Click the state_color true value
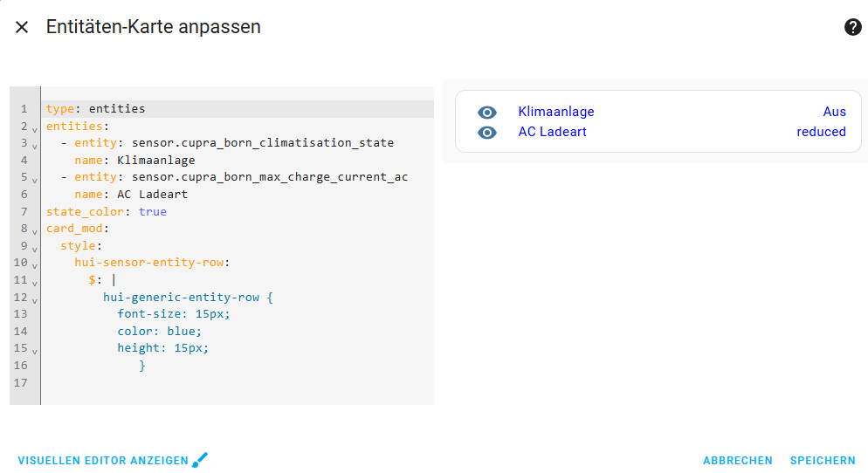Viewport: 868px width, 473px height. pos(153,211)
